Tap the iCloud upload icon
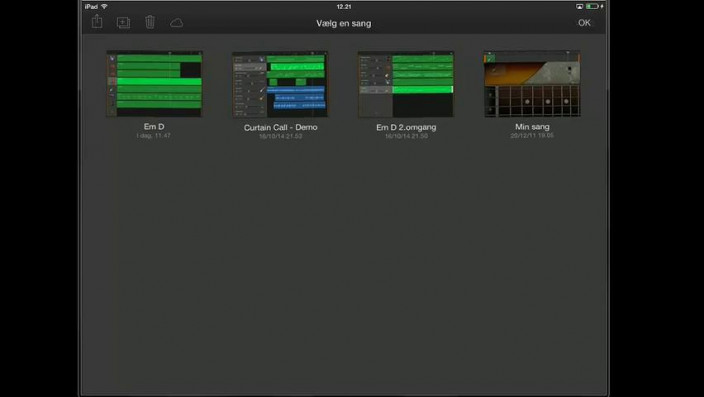Screen dimensions: 704x397 click(176, 23)
